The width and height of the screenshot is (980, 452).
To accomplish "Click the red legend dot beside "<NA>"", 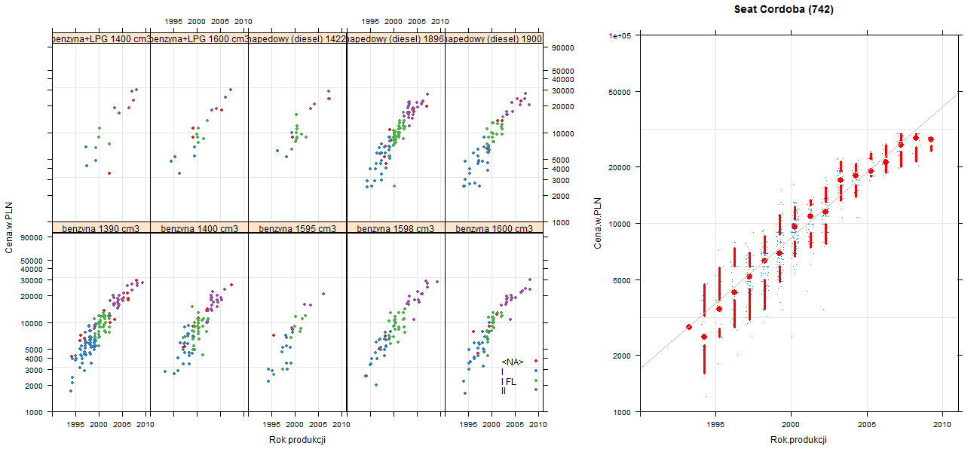I will point(535,362).
